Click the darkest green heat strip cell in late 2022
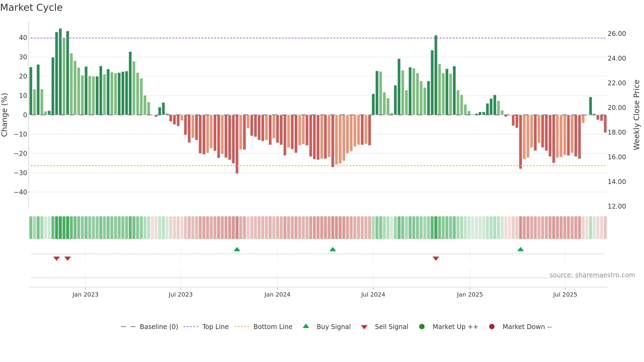Viewport: 644px width, 362px height. click(60, 228)
